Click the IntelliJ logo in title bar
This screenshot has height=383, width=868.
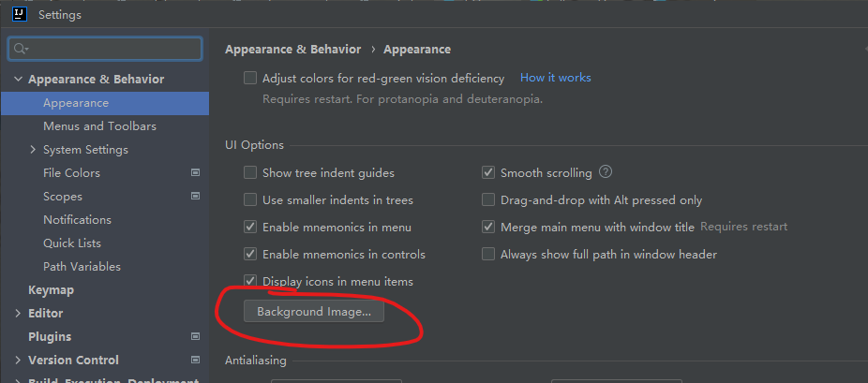click(19, 15)
